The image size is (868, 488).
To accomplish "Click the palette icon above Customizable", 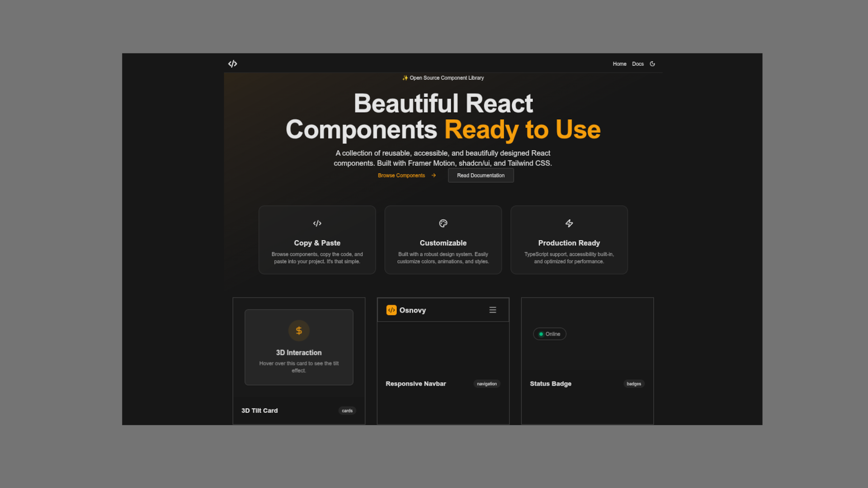I will 443,223.
